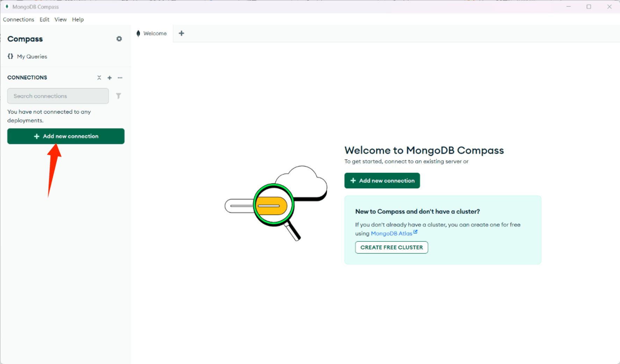The height and width of the screenshot is (364, 620).
Task: Open the Connections menu
Action: (x=19, y=20)
